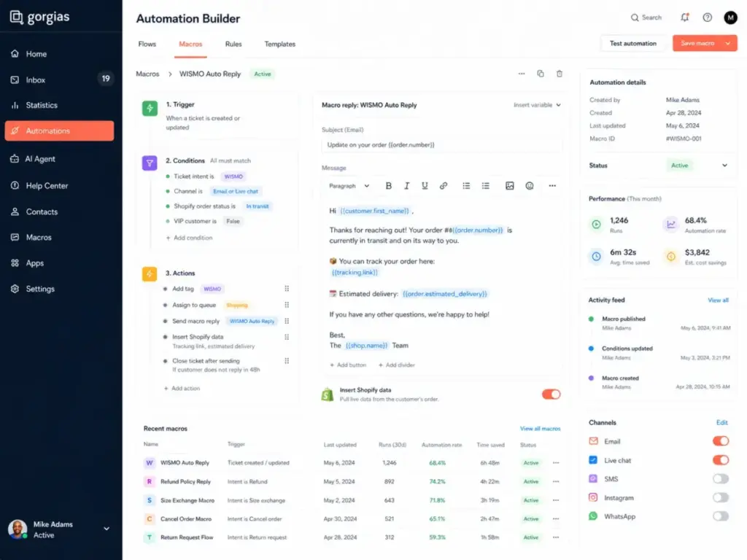
Task: Enable the SMS channel toggle
Action: point(721,478)
